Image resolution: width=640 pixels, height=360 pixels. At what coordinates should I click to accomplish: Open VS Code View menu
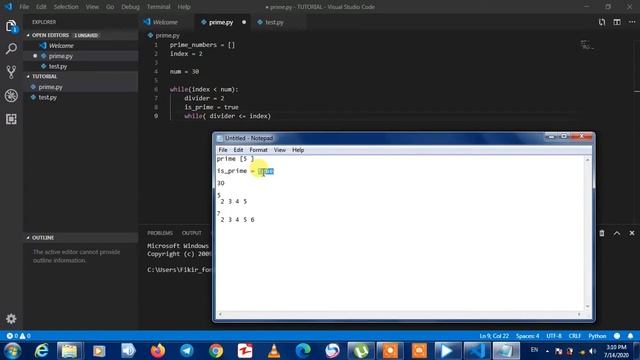coord(92,7)
